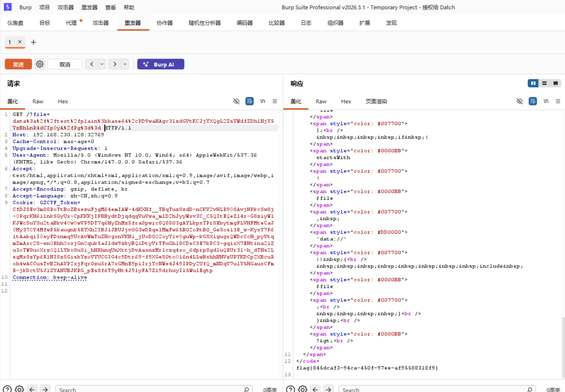This screenshot has height=392, width=565.
Task: Open the request panel options menu
Action: click(275, 101)
